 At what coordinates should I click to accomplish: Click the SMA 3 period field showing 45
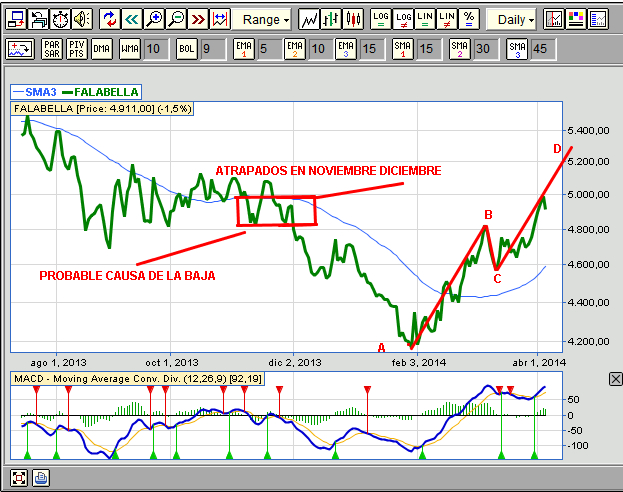(543, 49)
